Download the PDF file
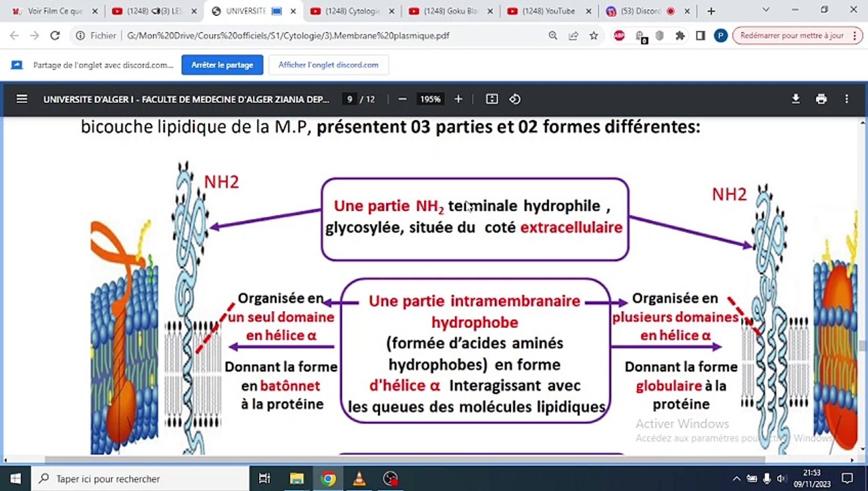Image resolution: width=868 pixels, height=491 pixels. click(796, 99)
